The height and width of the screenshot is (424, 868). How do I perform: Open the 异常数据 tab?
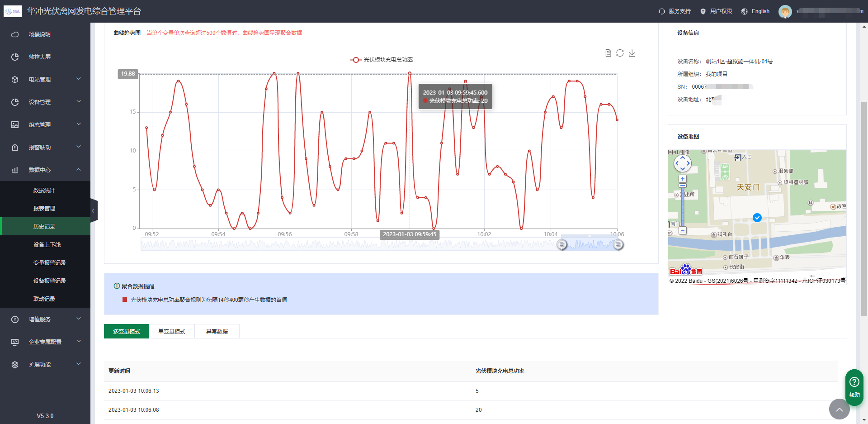[217, 331]
